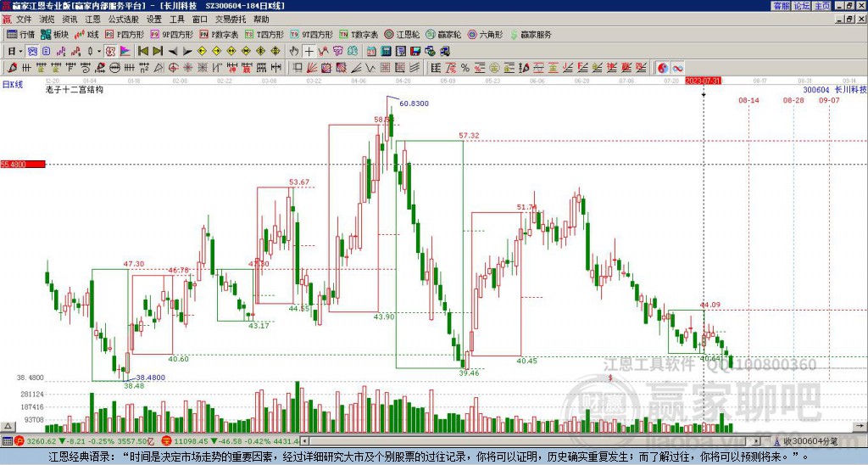The image size is (868, 465).
Task: Click the 60.8300 high price label
Action: coord(414,104)
